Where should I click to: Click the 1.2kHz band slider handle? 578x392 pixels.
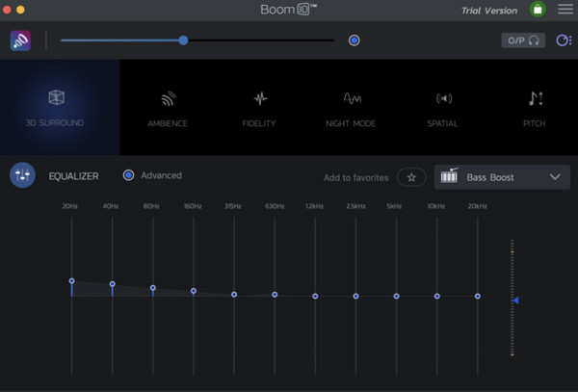click(x=315, y=297)
